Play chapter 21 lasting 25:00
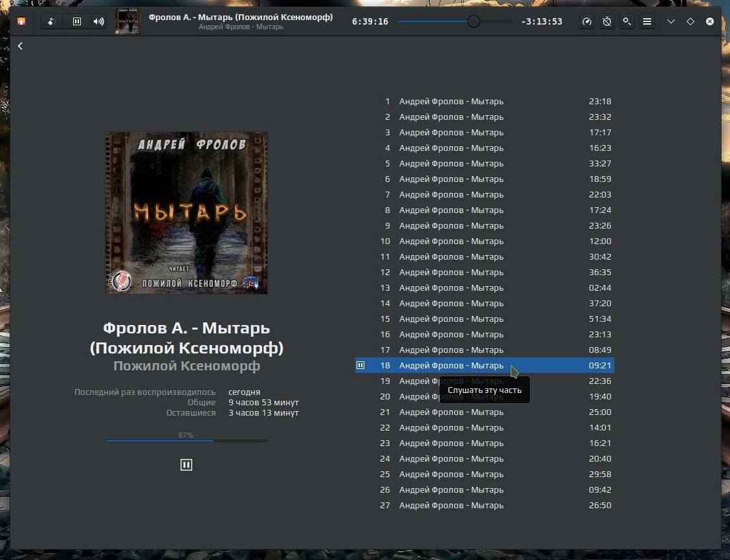 [484, 412]
